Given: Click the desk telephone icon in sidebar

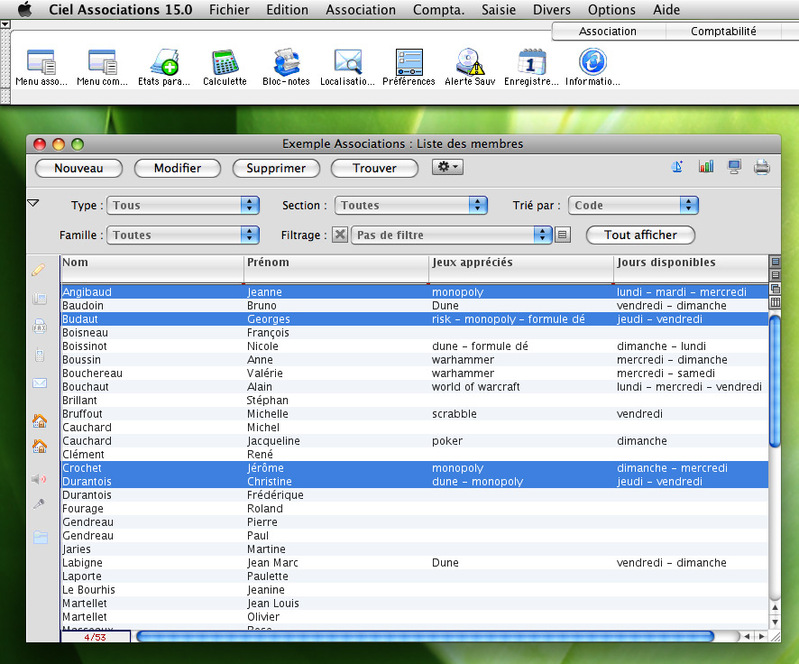Looking at the screenshot, I should (x=39, y=298).
